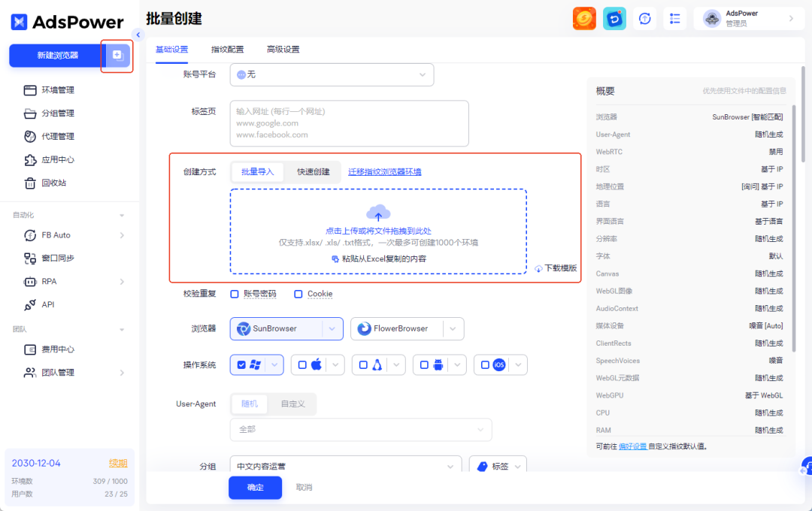Image resolution: width=812 pixels, height=511 pixels.
Task: Switch to the 指纹配置 tab
Action: tap(227, 49)
